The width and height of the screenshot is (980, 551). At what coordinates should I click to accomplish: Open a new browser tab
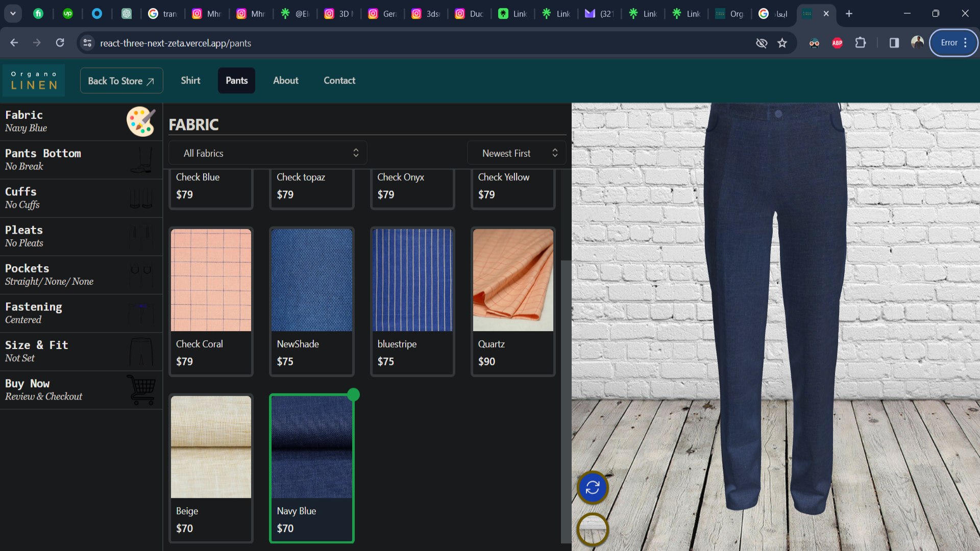pyautogui.click(x=849, y=14)
